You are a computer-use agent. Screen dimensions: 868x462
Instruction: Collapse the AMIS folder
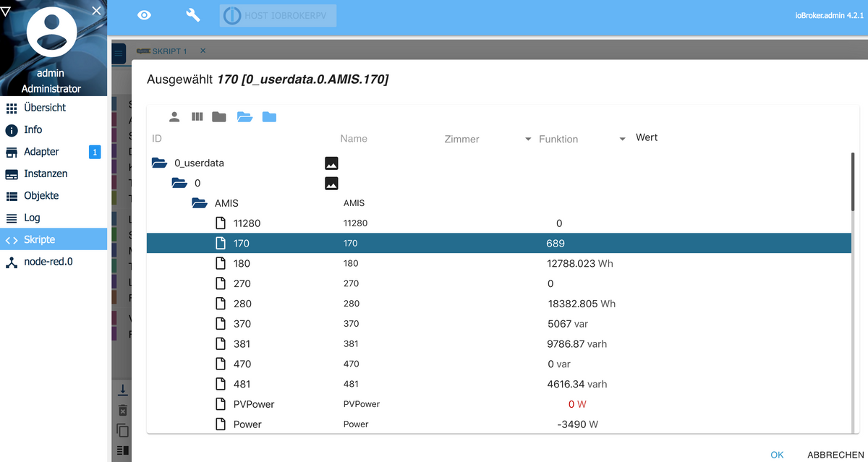click(x=200, y=203)
